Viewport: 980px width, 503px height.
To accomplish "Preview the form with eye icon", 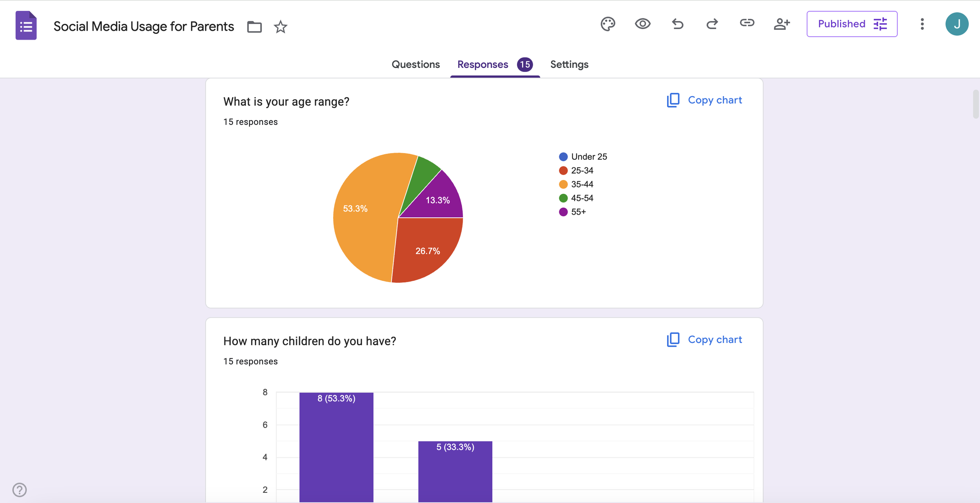I will point(642,24).
